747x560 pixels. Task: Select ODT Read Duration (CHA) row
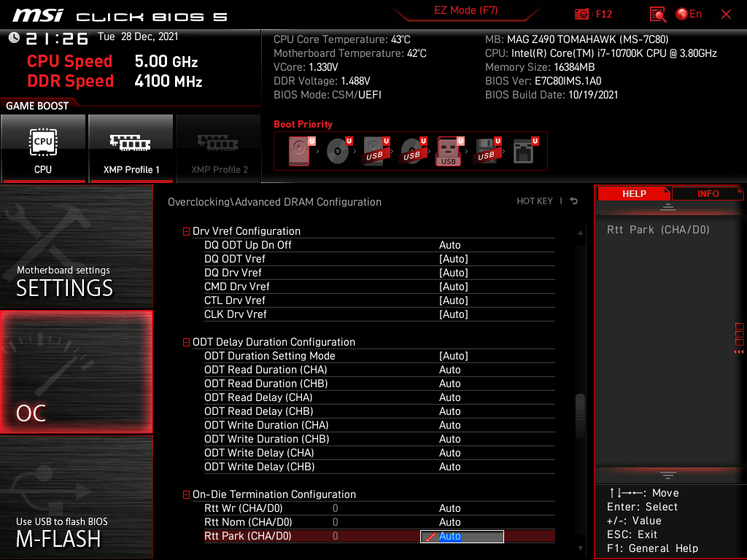pyautogui.click(x=379, y=370)
